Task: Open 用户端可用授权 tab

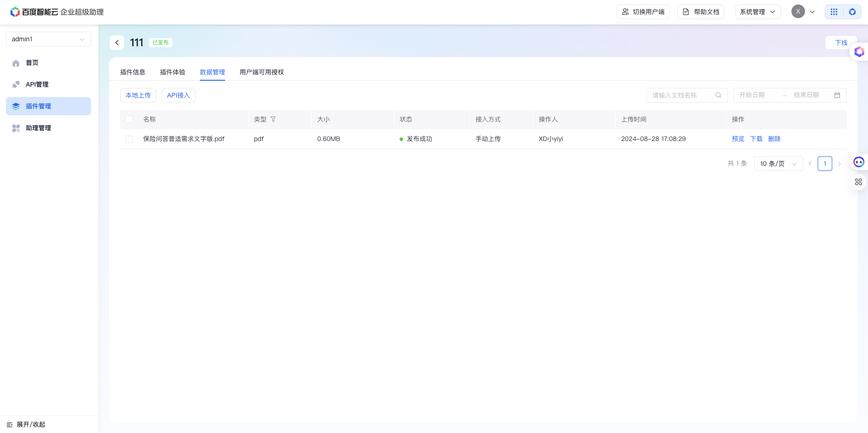Action: tap(262, 72)
